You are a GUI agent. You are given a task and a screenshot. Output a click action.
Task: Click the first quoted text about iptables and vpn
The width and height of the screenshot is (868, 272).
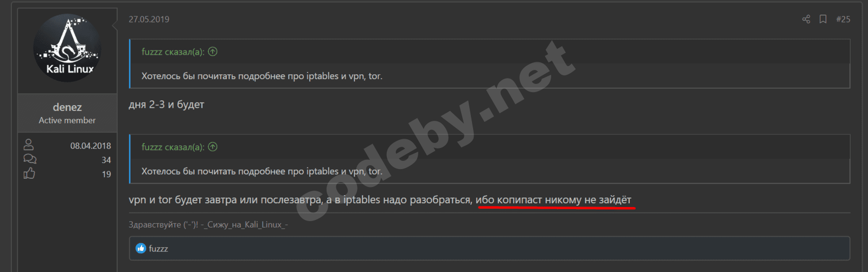(x=262, y=76)
